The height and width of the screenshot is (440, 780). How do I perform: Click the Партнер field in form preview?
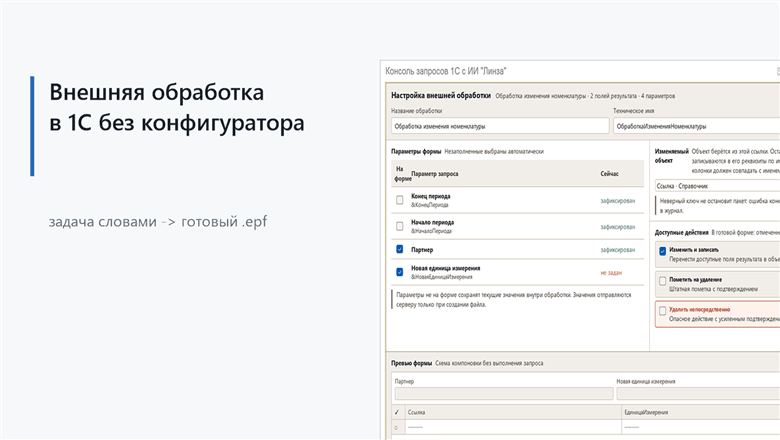click(x=504, y=394)
